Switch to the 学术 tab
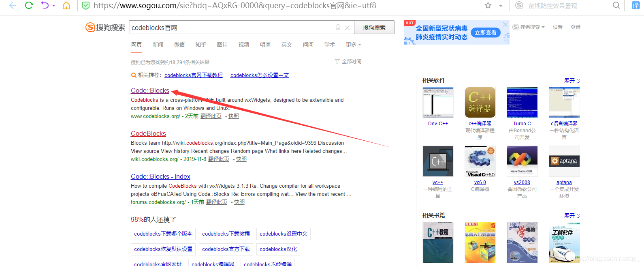 tap(330, 45)
